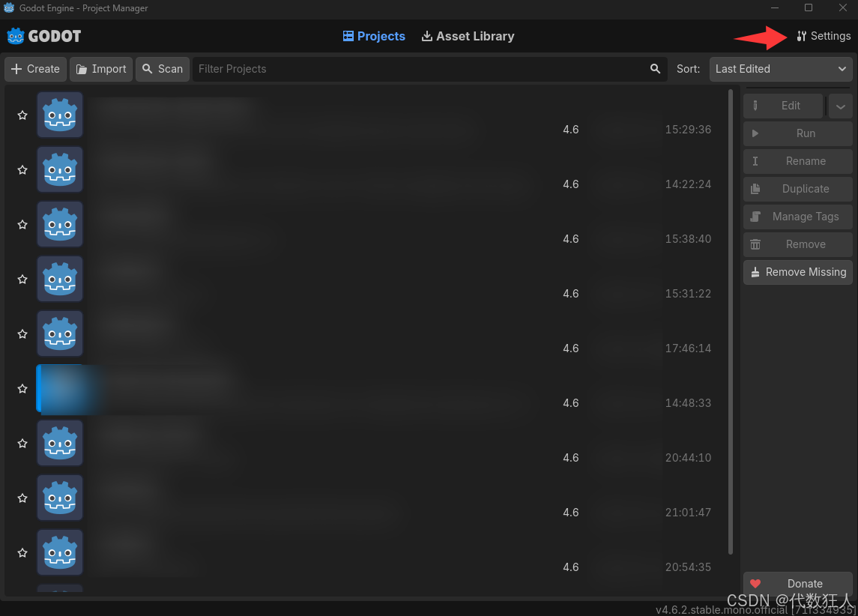Click the Create project button
The image size is (858, 616).
(x=35, y=69)
